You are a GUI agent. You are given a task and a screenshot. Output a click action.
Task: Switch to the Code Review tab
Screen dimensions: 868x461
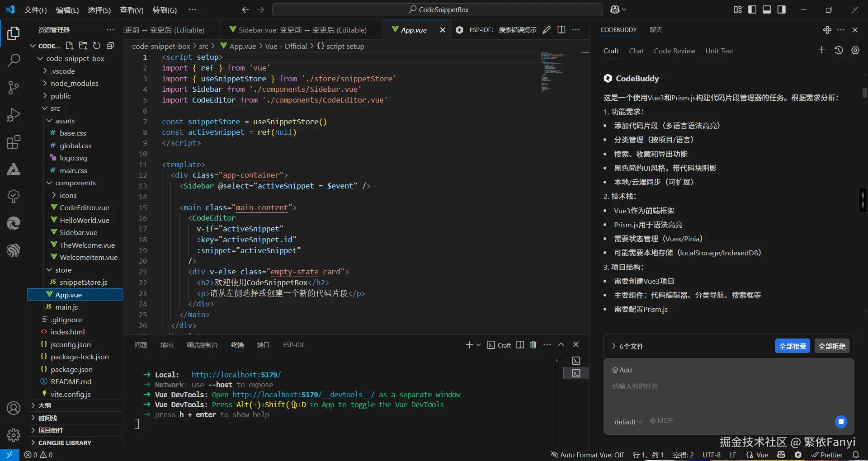click(675, 51)
